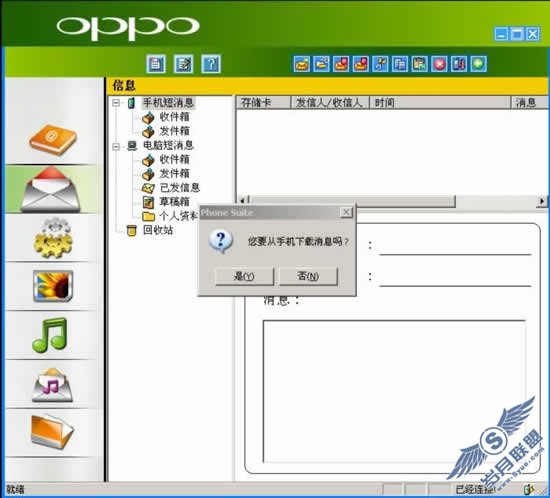Sort by the 消息 column header
The width and height of the screenshot is (550, 498).
tap(530, 103)
